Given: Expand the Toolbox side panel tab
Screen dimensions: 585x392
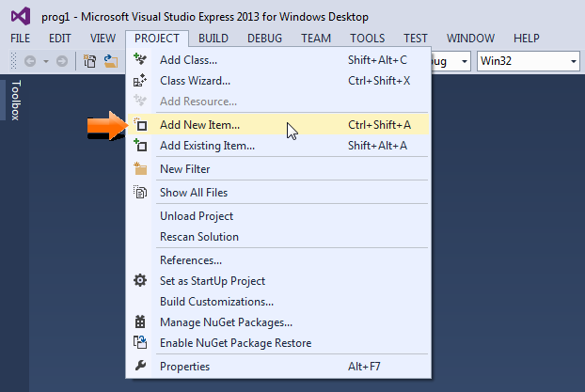Looking at the screenshot, I should pos(15,101).
